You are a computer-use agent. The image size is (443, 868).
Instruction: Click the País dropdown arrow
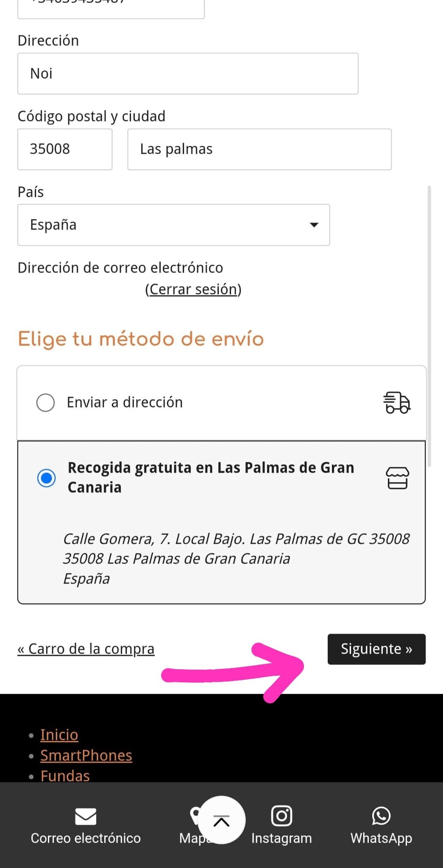click(x=314, y=225)
